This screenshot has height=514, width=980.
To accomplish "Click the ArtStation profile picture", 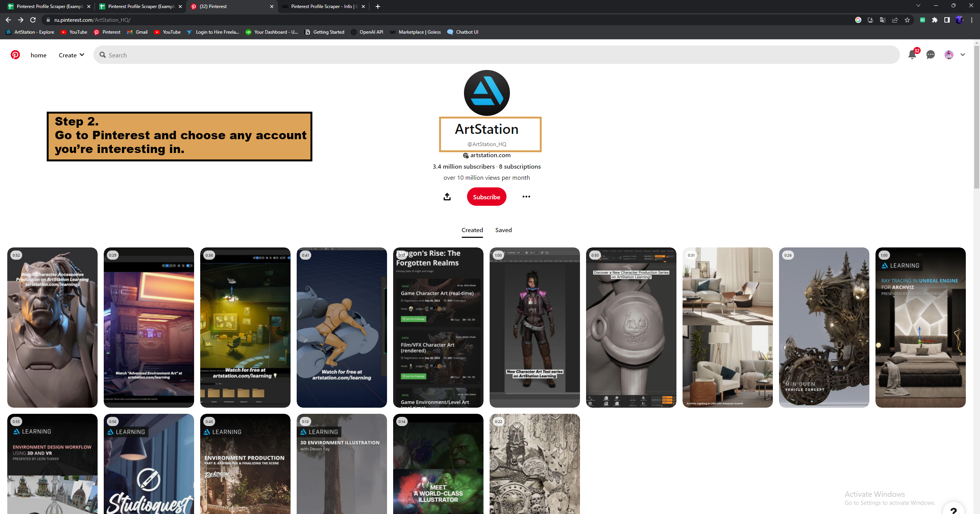I will [x=487, y=93].
